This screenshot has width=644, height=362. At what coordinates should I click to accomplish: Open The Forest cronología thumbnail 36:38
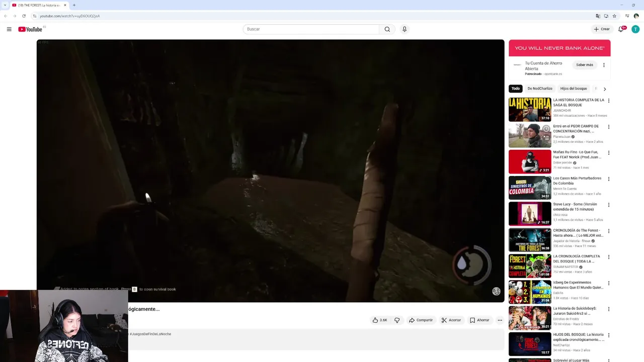click(x=530, y=240)
